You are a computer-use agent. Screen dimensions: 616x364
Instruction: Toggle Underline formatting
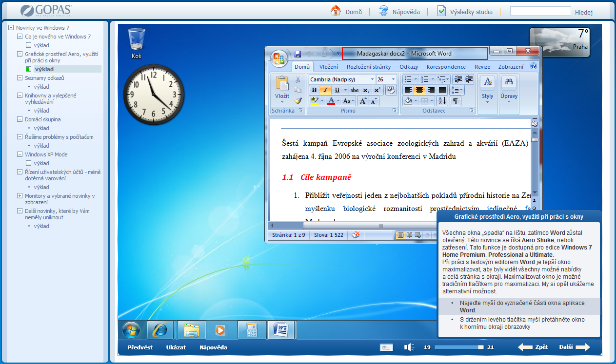pyautogui.click(x=337, y=90)
